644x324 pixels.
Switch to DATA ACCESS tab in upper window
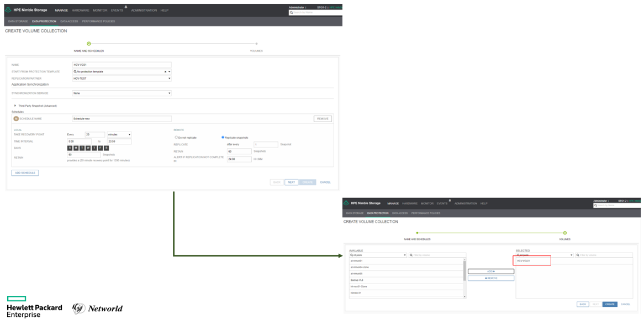tap(69, 22)
